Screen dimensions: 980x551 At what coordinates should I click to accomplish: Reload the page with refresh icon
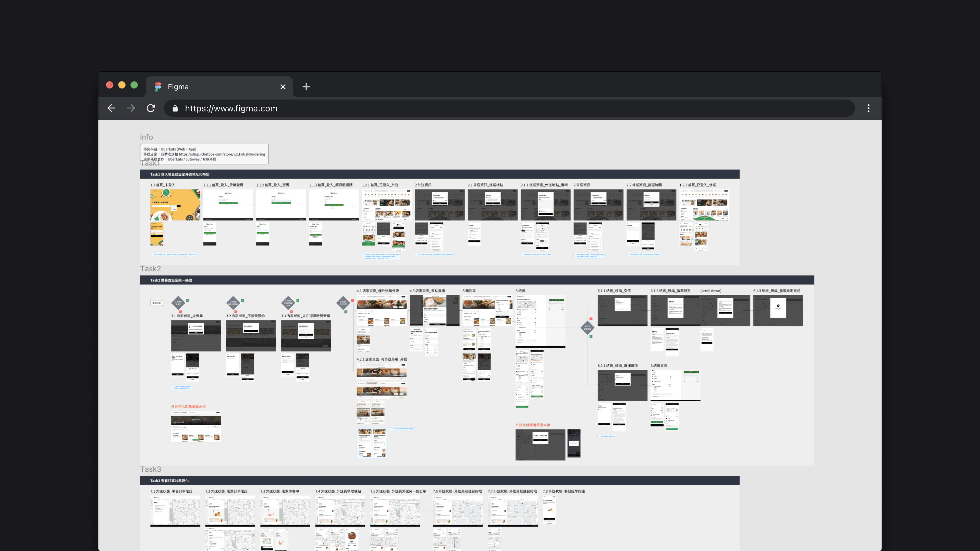click(x=151, y=108)
